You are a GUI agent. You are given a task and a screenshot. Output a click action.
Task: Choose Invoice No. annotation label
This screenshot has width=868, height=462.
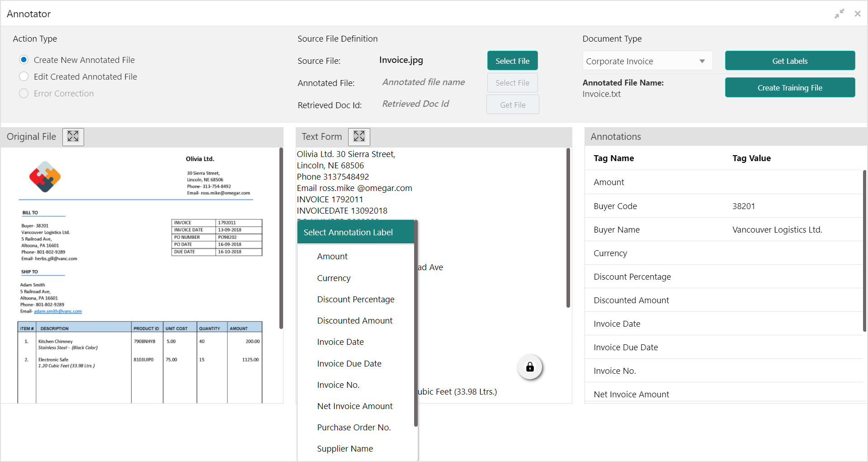tap(338, 385)
